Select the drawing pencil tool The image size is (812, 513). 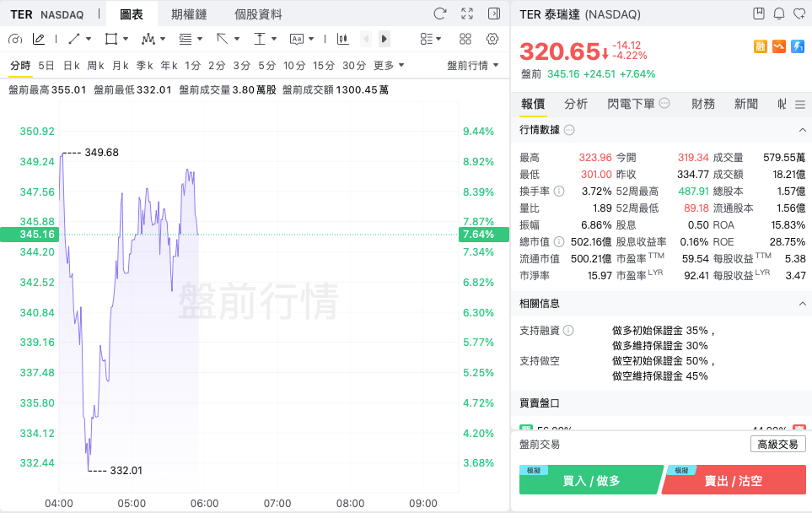pos(38,39)
